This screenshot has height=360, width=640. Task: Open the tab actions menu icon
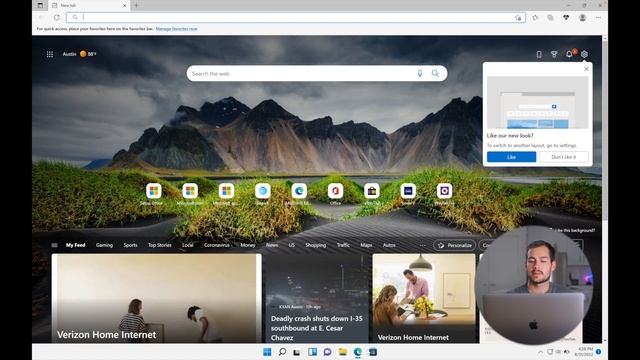(40, 5)
